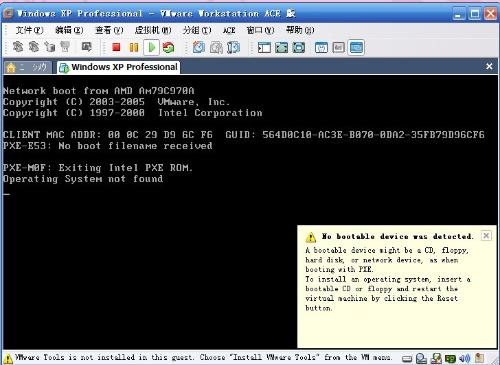Screen dimensions: 500x365
Task: Click the Reset virtual machine icon
Action: coord(169,48)
